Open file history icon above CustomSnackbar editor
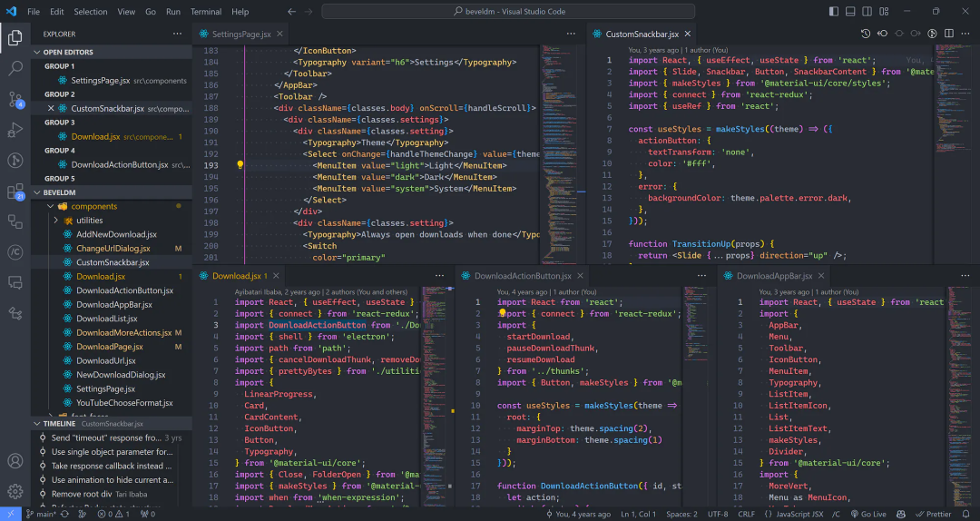 (866, 34)
